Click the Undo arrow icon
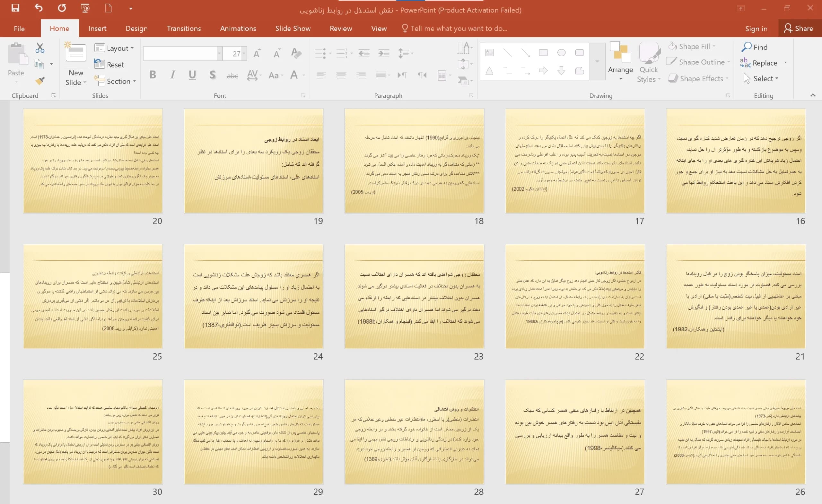 pyautogui.click(x=39, y=8)
